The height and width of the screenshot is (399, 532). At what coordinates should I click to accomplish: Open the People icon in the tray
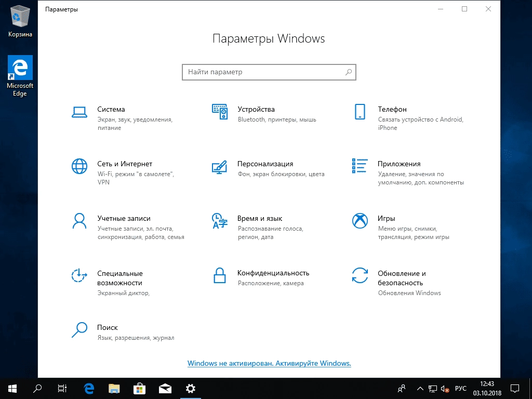(x=402, y=389)
